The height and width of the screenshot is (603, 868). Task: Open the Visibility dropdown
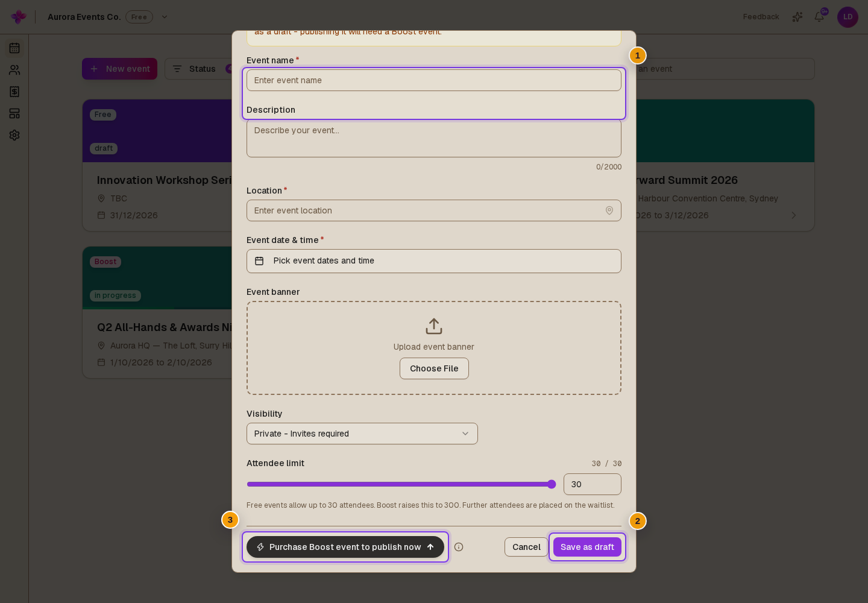tap(362, 434)
